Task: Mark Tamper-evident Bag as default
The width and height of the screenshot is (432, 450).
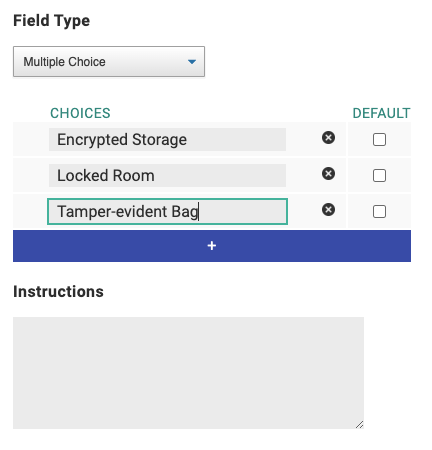Action: click(379, 211)
